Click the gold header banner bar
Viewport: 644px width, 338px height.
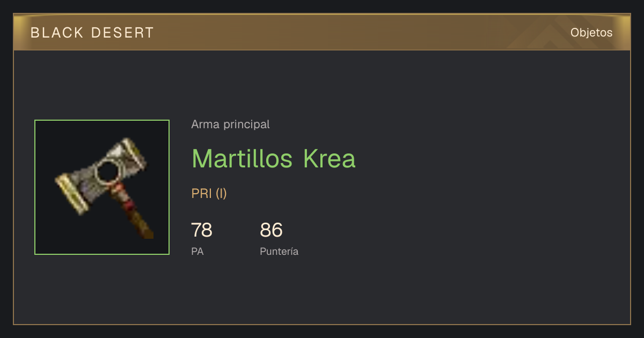(x=322, y=32)
